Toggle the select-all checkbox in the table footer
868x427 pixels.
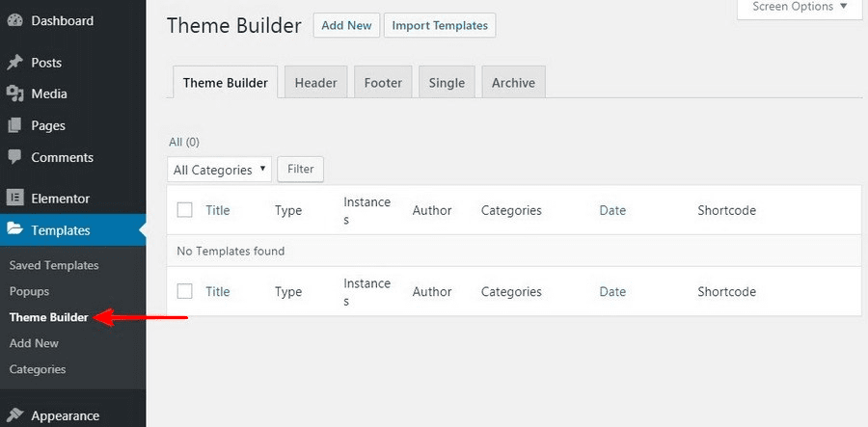(x=185, y=291)
